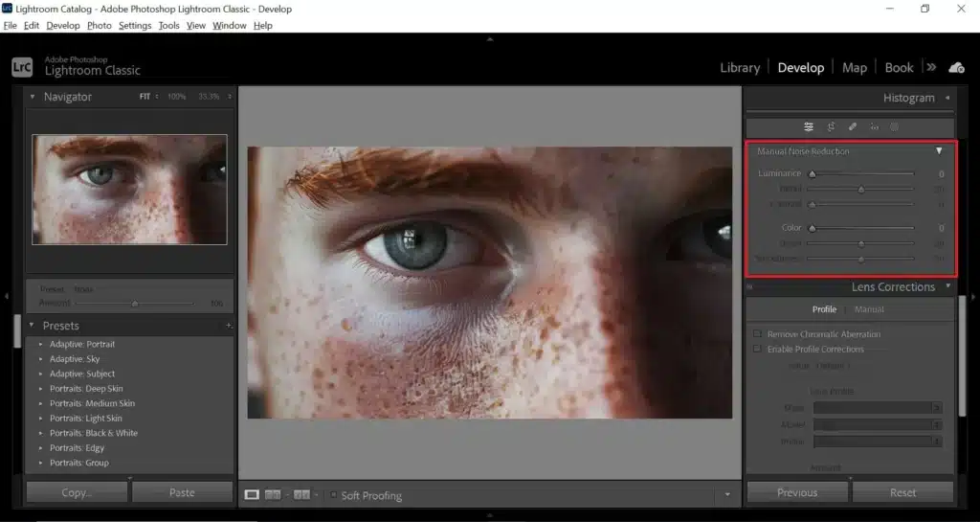Expand Adaptive: Sky preset group
Viewport: 980px width, 522px height.
[40, 359]
